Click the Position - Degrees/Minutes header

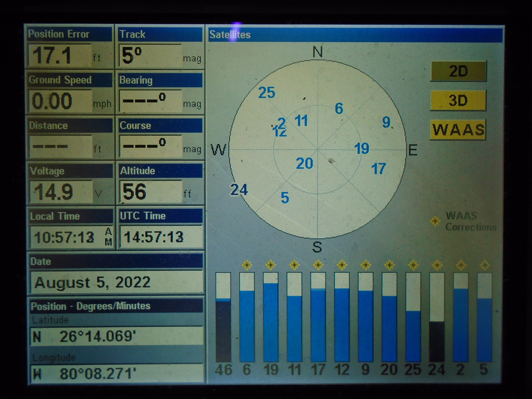[x=116, y=306]
